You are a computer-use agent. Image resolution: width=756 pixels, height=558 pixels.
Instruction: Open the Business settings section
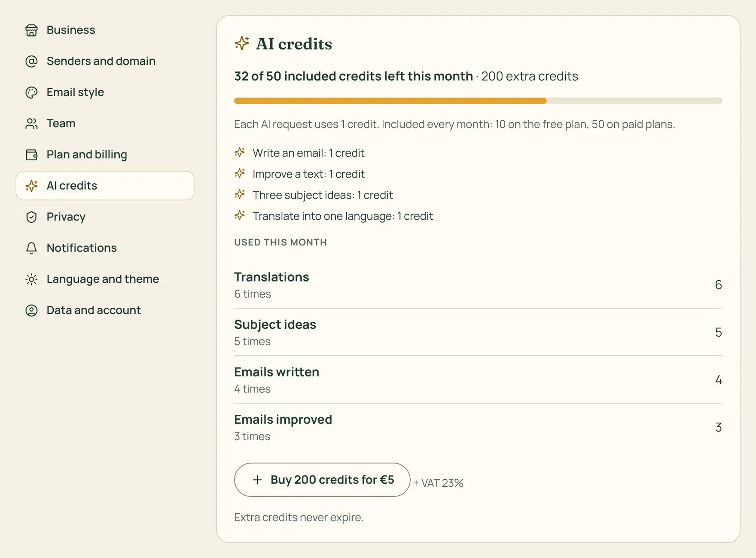pyautogui.click(x=105, y=30)
